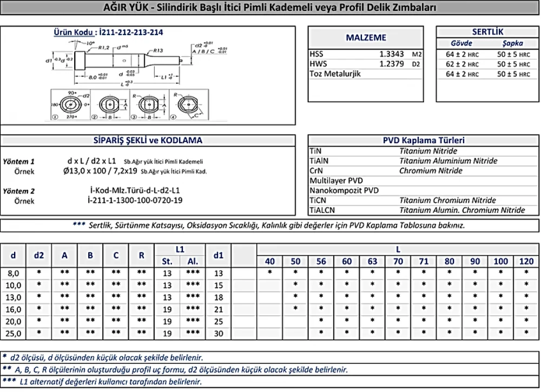Select the SERTLİK table header

click(487, 32)
